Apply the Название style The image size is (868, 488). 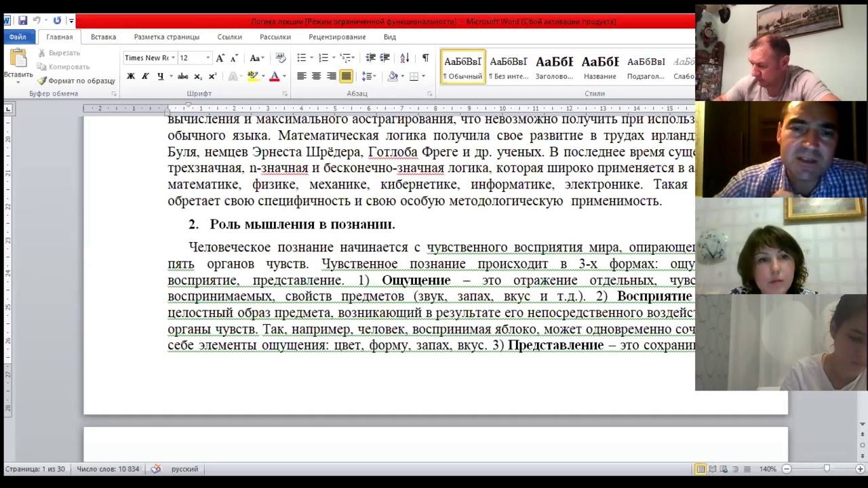(600, 66)
